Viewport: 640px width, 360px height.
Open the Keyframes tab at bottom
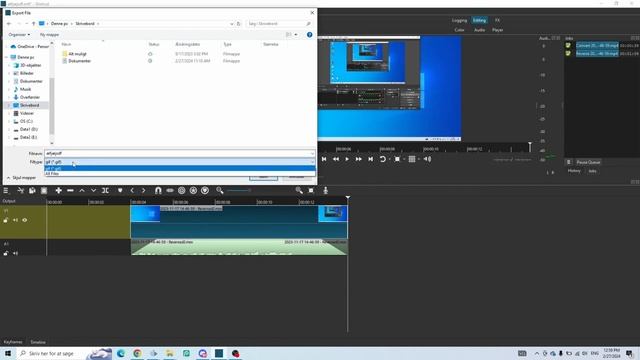[13, 342]
